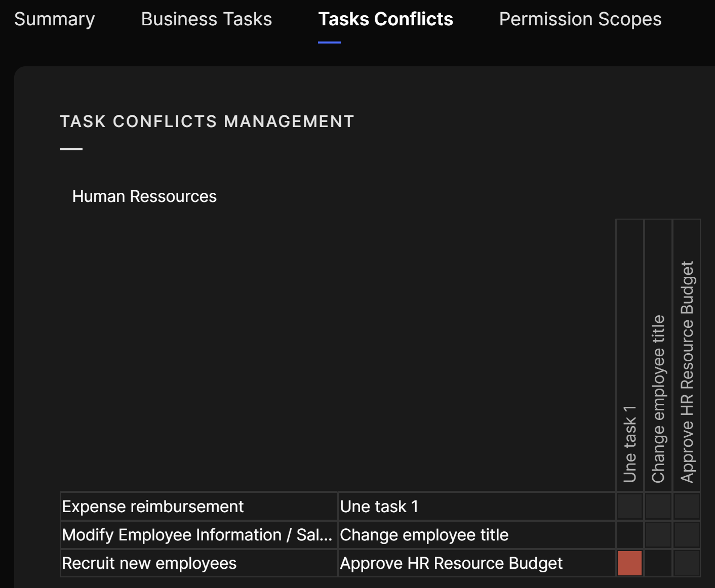Toggle cell Une task 1 row, Une task 1 column
Screen dimensions: 715x588
629,507
